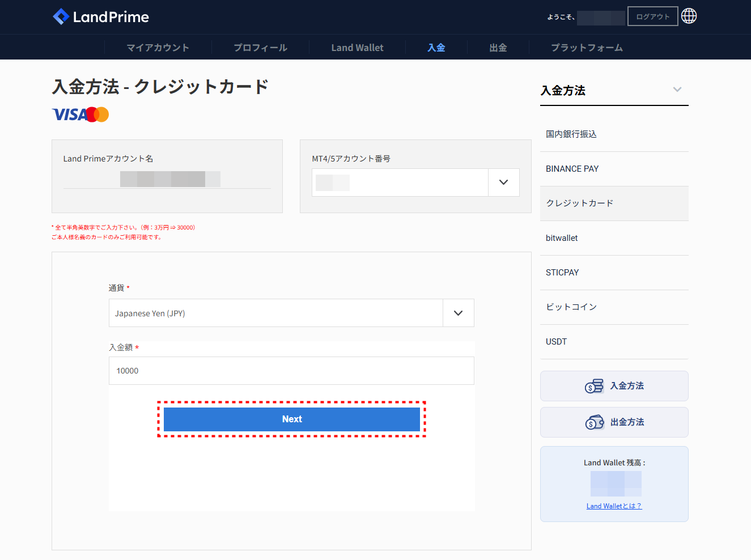
Task: Focus the 入金額 amount input field
Action: point(291,371)
